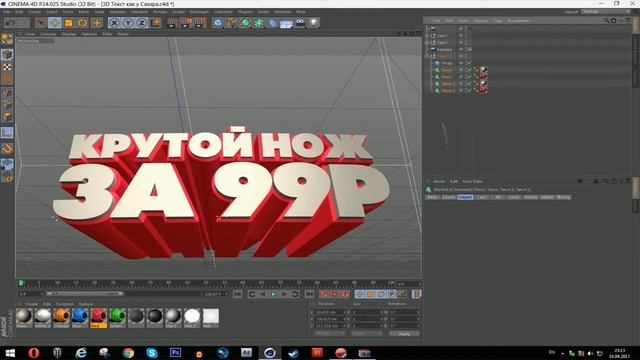
Task: Select the blue material swatch
Action: (x=80, y=317)
